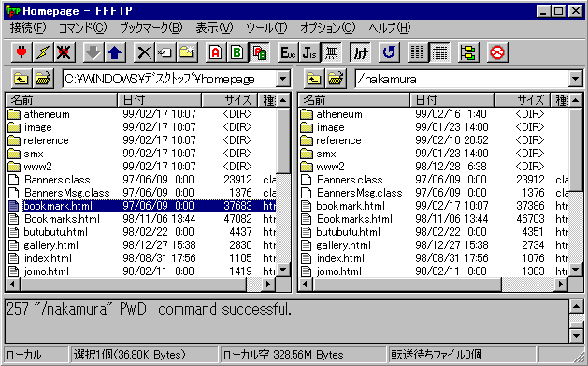Click the blue Refresh arrow icon

[389, 52]
